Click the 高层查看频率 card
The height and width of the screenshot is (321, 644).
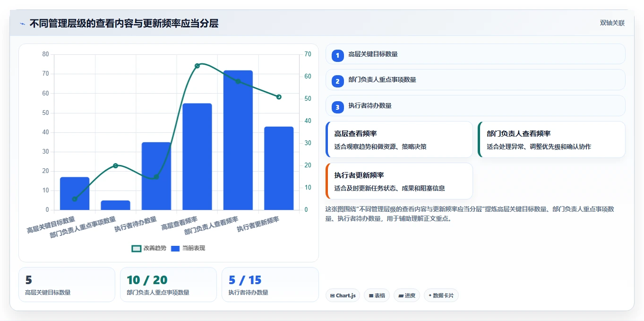click(399, 139)
